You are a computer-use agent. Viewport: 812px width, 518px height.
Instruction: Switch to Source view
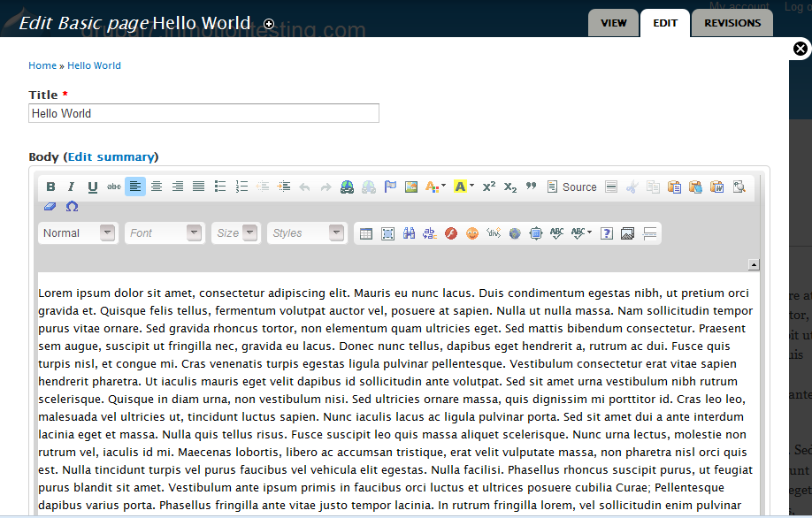coord(572,187)
